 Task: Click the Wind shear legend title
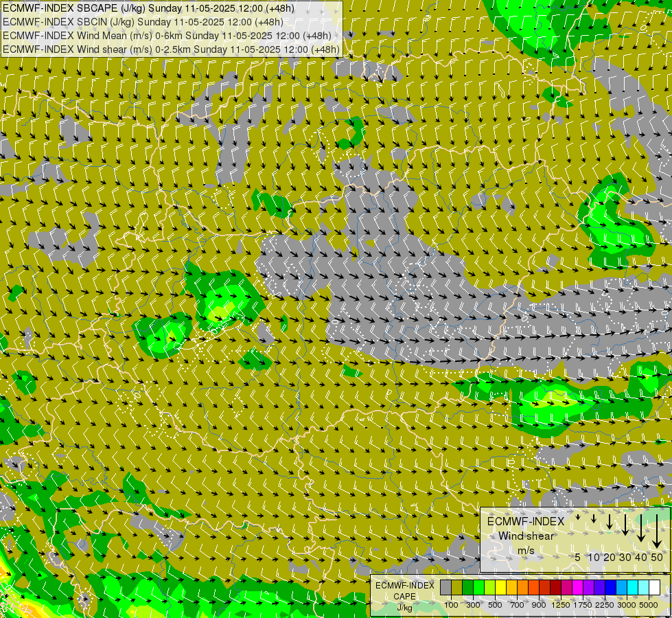tap(526, 536)
